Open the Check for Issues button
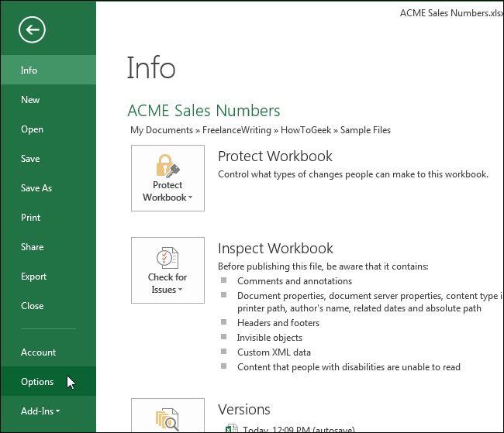 pos(167,270)
